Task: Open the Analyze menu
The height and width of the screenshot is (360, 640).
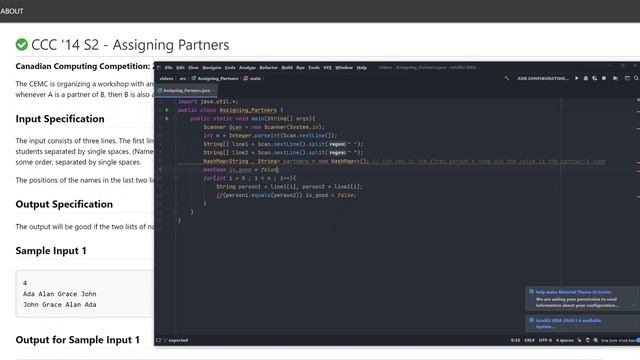Action: pyautogui.click(x=247, y=68)
